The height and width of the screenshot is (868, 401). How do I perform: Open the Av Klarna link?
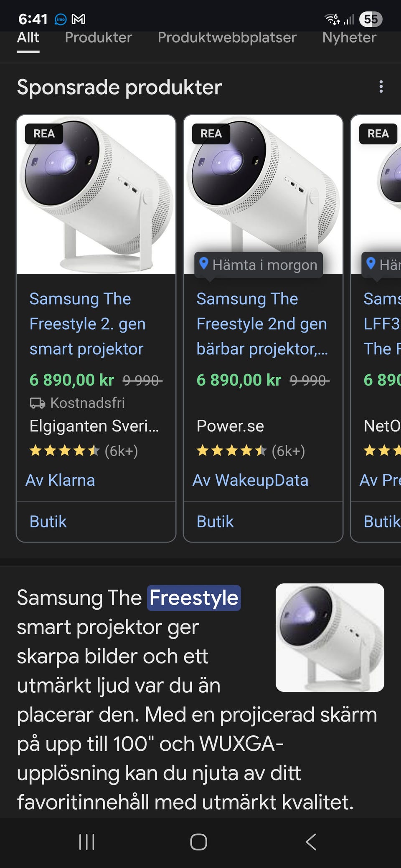point(60,480)
